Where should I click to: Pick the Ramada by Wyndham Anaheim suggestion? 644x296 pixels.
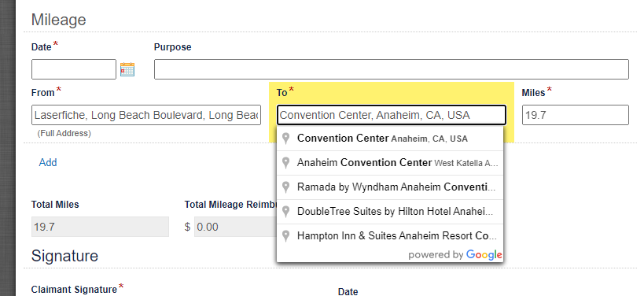(390, 187)
